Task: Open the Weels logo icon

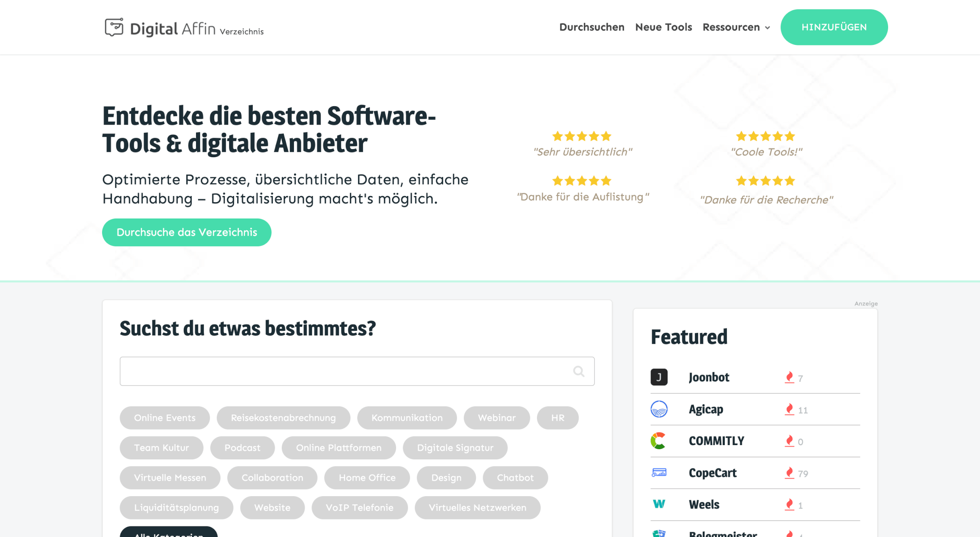Action: tap(659, 504)
